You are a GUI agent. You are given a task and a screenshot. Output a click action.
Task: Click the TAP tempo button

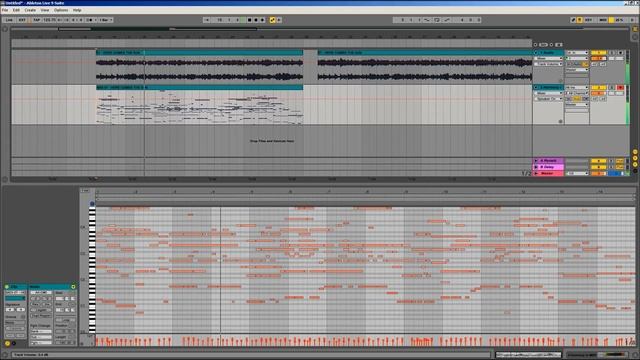(37, 20)
